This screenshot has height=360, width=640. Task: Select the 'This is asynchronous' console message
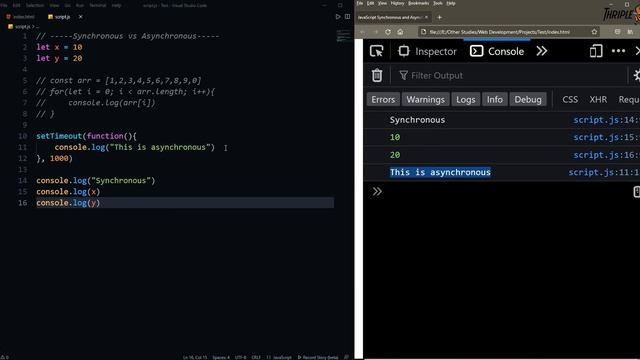440,172
